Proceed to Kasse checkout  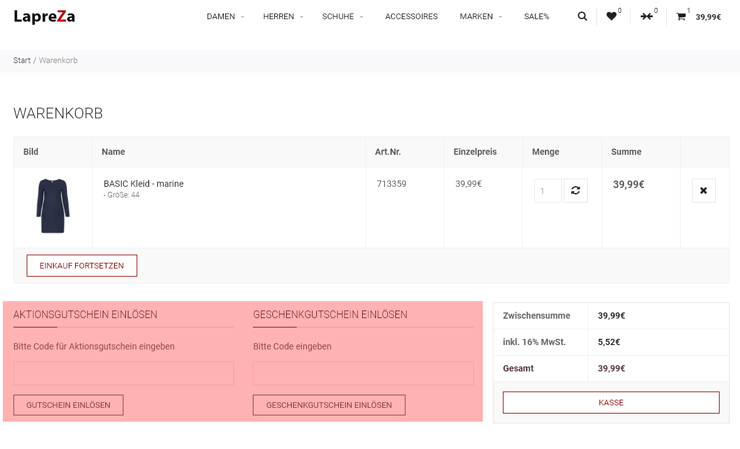611,402
